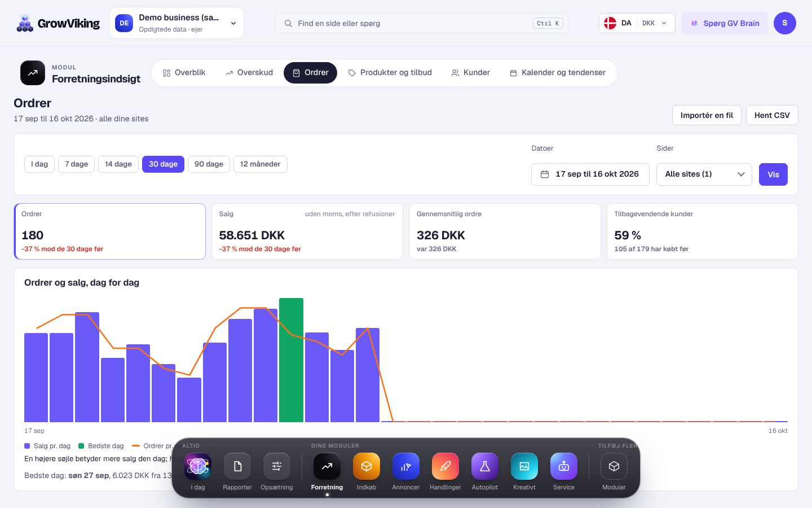Viewport: 812px width, 508px height.
Task: Click the Importér en fil button
Action: click(x=707, y=115)
